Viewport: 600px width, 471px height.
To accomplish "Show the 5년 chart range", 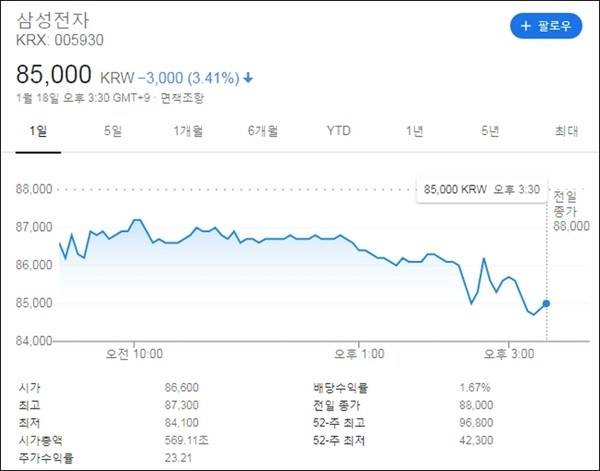I will click(489, 131).
